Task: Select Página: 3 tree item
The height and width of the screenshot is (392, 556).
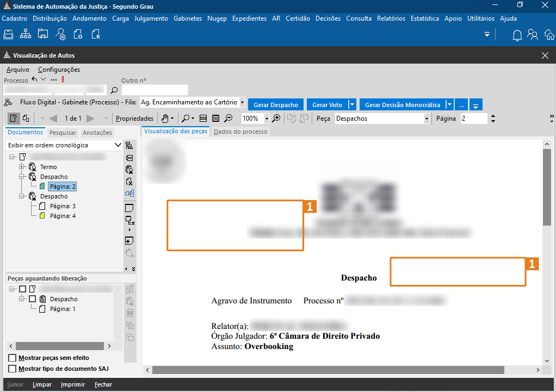Action: click(x=63, y=206)
